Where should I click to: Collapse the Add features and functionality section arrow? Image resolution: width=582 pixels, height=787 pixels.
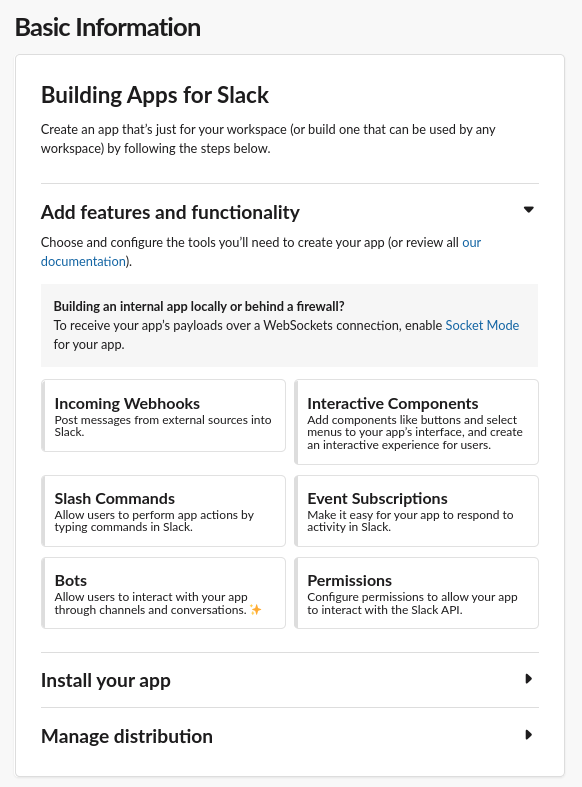click(x=528, y=210)
